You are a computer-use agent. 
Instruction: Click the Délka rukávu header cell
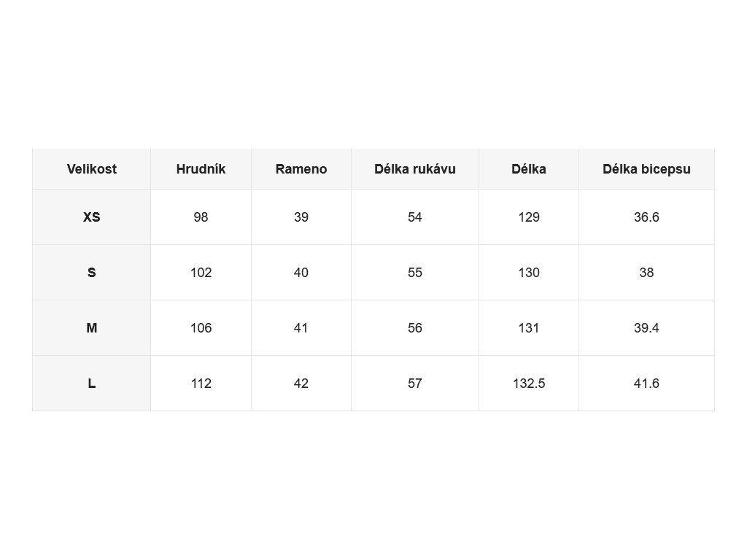coord(415,169)
